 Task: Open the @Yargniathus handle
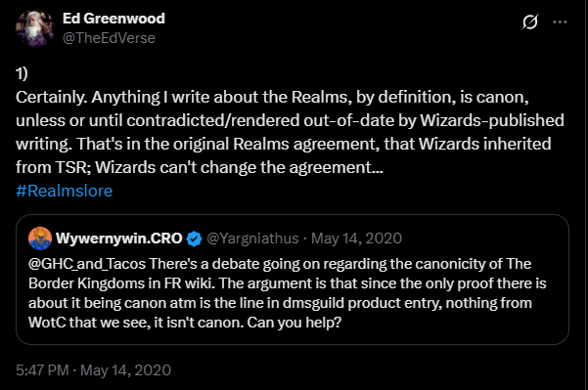coord(252,238)
